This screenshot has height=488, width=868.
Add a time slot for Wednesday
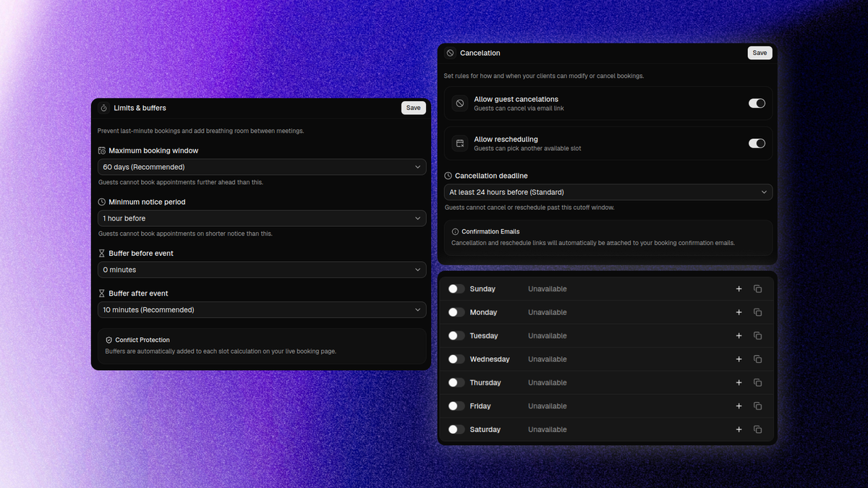coord(739,359)
